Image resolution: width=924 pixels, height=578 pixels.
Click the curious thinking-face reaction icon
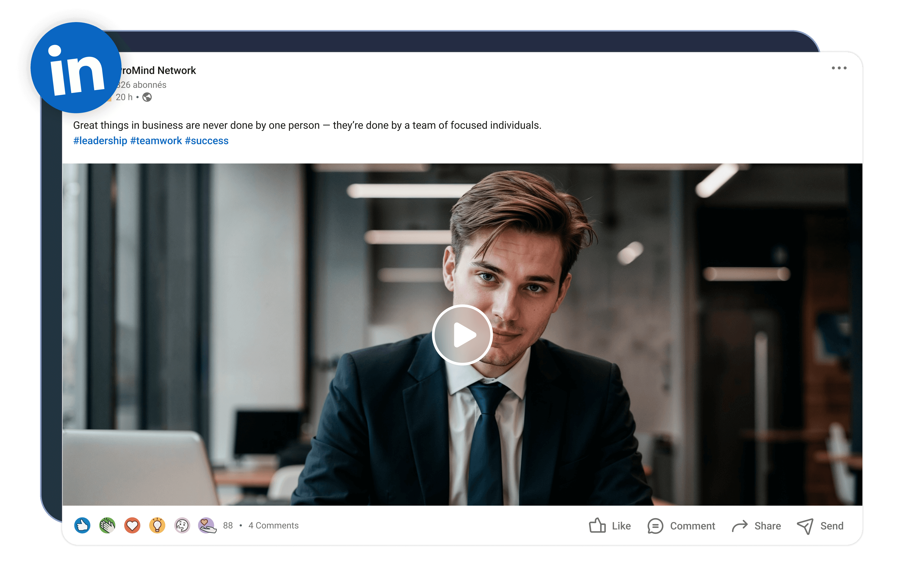[182, 525]
